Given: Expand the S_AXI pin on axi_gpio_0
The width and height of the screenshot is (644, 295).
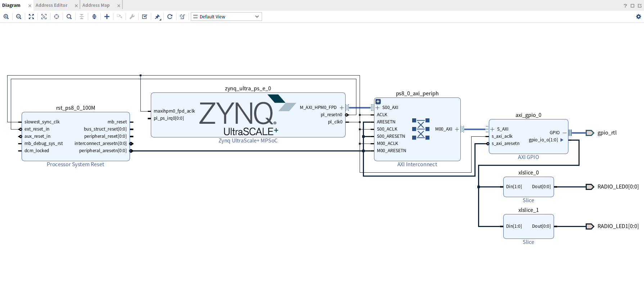Looking at the screenshot, I should point(492,129).
